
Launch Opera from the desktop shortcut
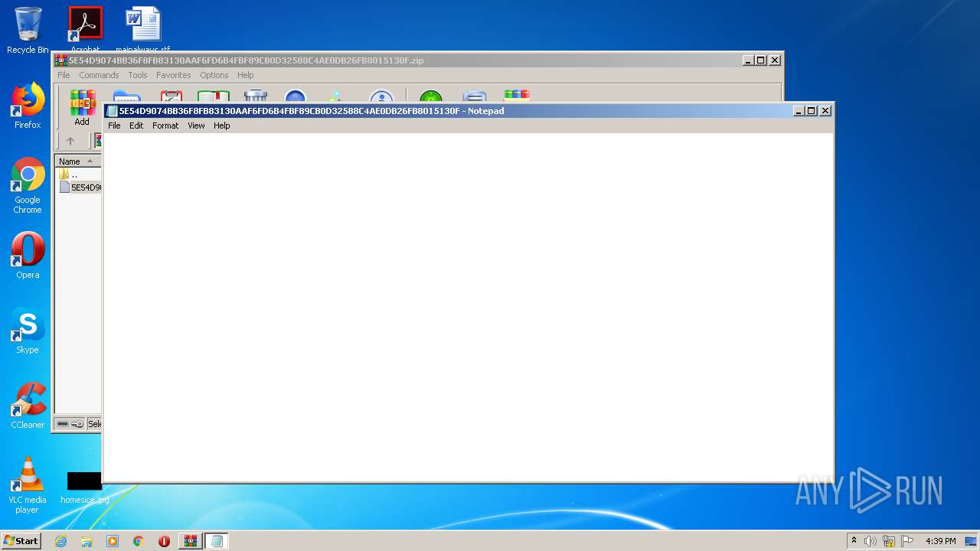point(28,256)
